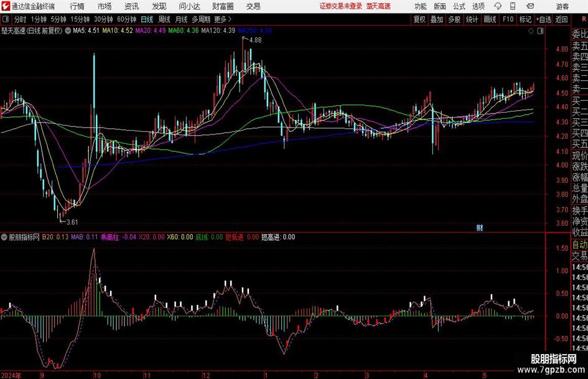The image size is (588, 379).
Task: Click the 4.88 high price marker
Action: pyautogui.click(x=255, y=40)
